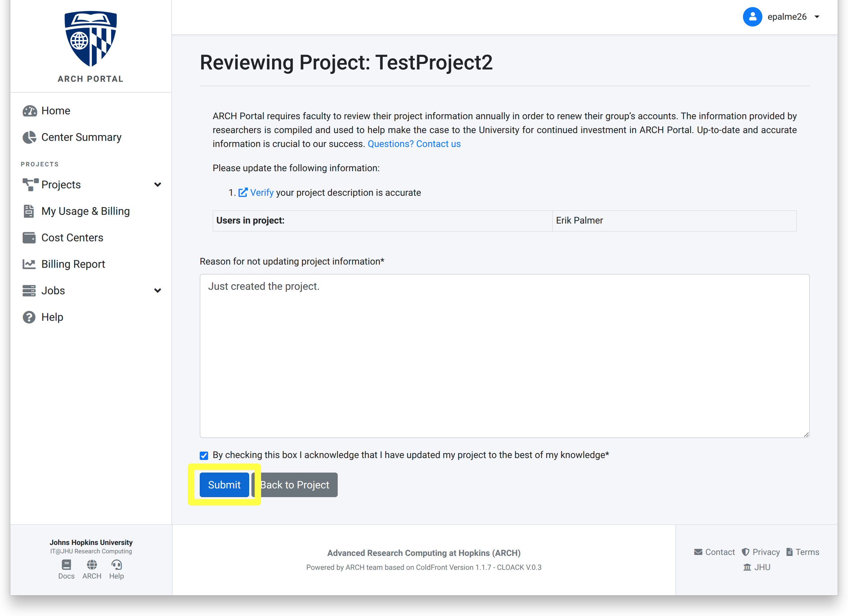Click the Billing Report chart icon
The height and width of the screenshot is (616, 848).
click(x=29, y=264)
